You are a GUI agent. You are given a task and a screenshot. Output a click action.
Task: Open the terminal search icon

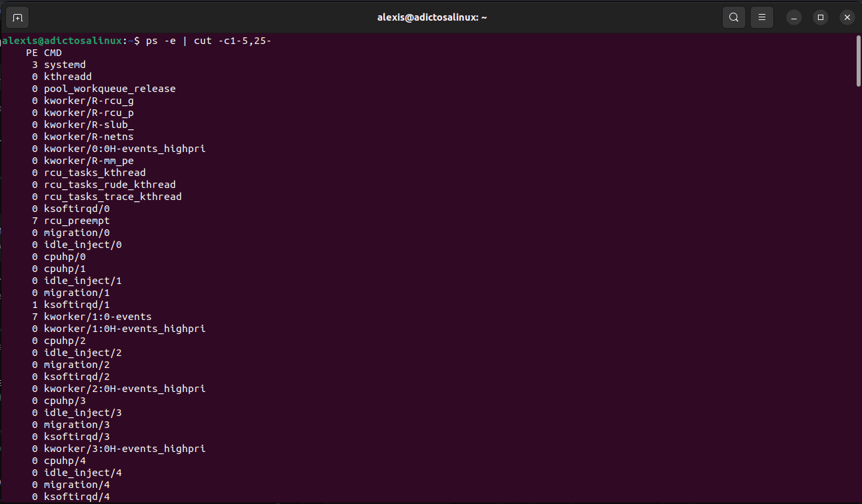(x=734, y=17)
